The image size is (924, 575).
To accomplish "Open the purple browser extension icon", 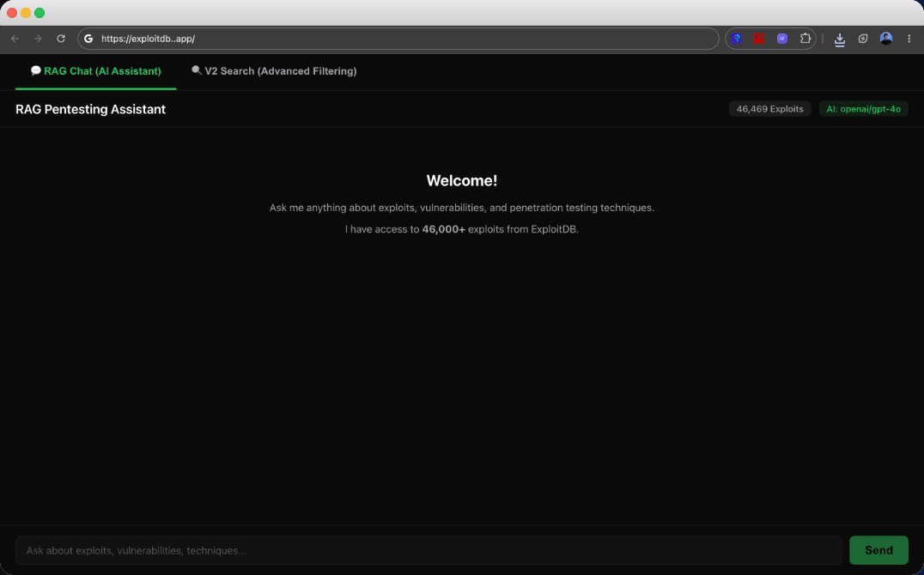I will [782, 39].
